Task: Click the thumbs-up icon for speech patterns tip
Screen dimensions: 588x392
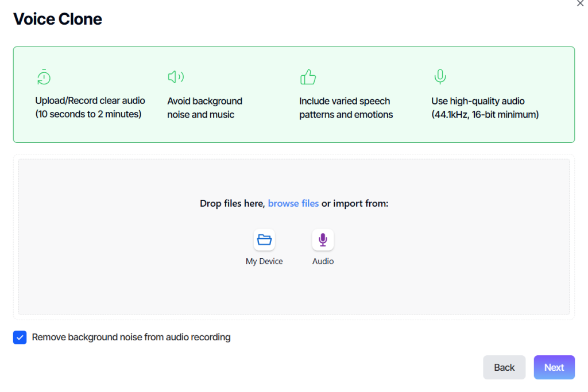Action: point(308,76)
